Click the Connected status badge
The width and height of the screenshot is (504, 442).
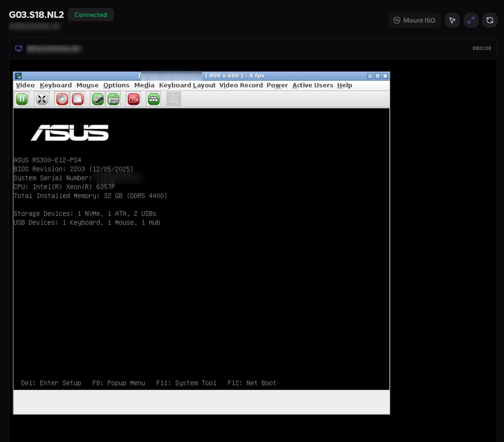click(91, 15)
